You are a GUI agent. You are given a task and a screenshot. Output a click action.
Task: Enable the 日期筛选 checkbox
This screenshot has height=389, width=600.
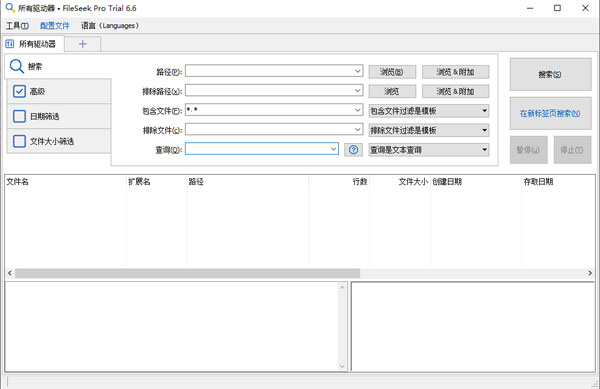coord(19,116)
